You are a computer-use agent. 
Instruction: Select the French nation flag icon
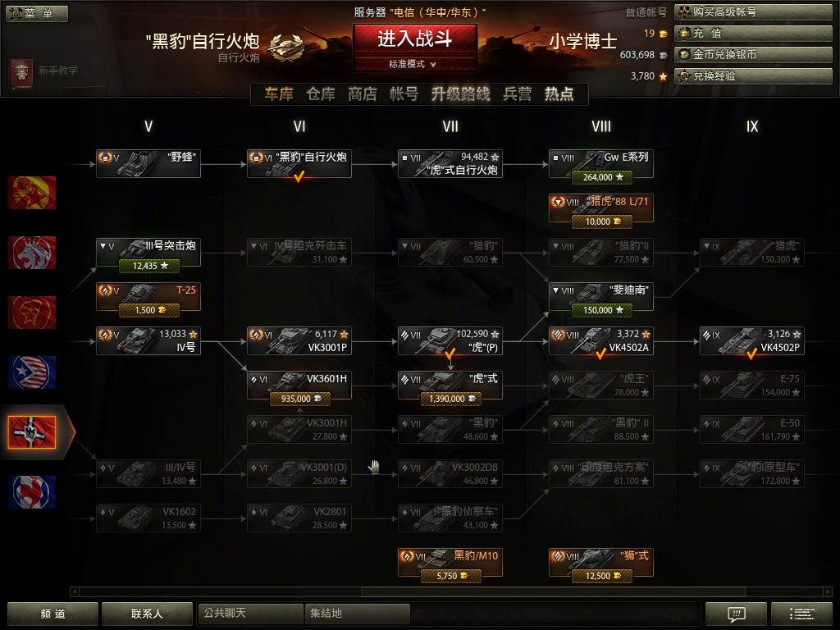click(x=32, y=492)
